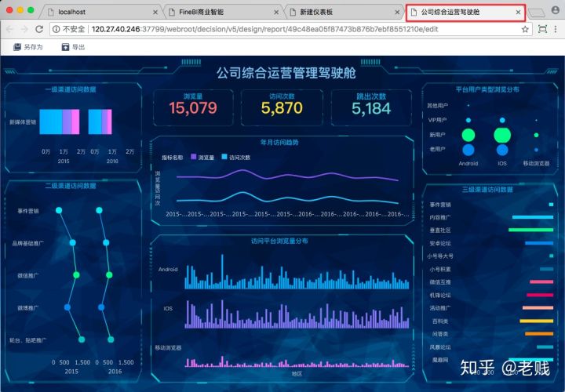The height and width of the screenshot is (392, 565).
Task: Click the user profile icon in tab bar
Action: coord(556,10)
